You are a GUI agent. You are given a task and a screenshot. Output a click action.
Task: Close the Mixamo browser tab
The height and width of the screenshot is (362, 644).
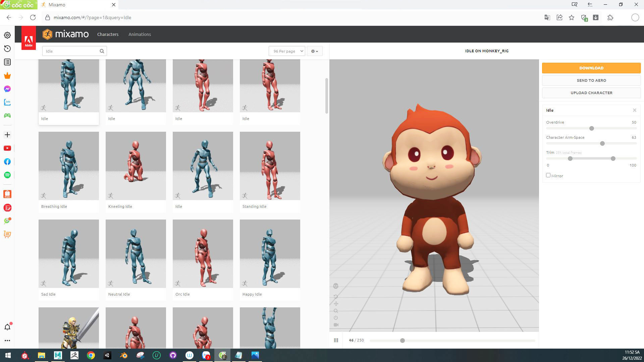[114, 5]
